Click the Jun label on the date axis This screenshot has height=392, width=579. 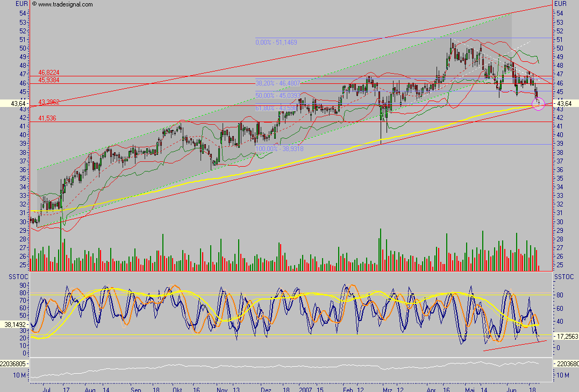(x=512, y=389)
